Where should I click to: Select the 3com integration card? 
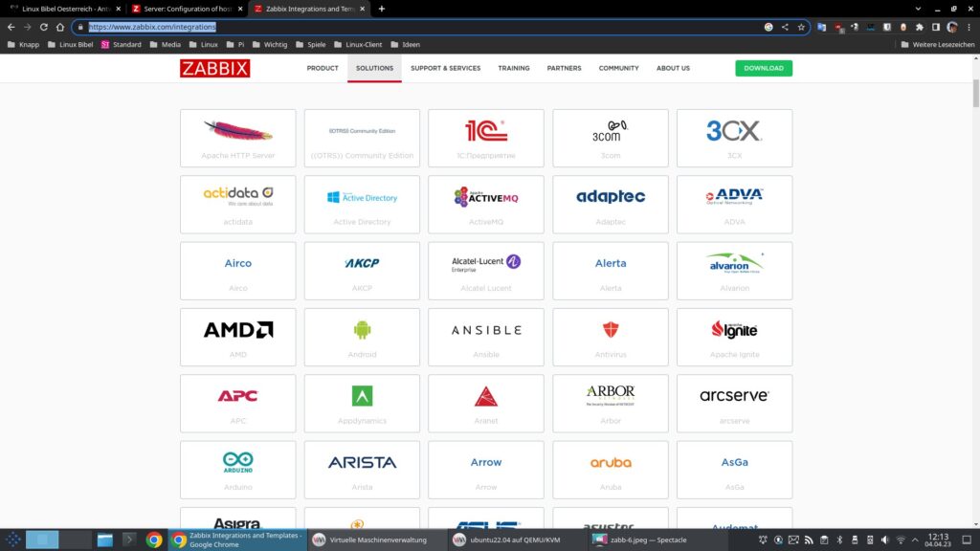pos(610,138)
